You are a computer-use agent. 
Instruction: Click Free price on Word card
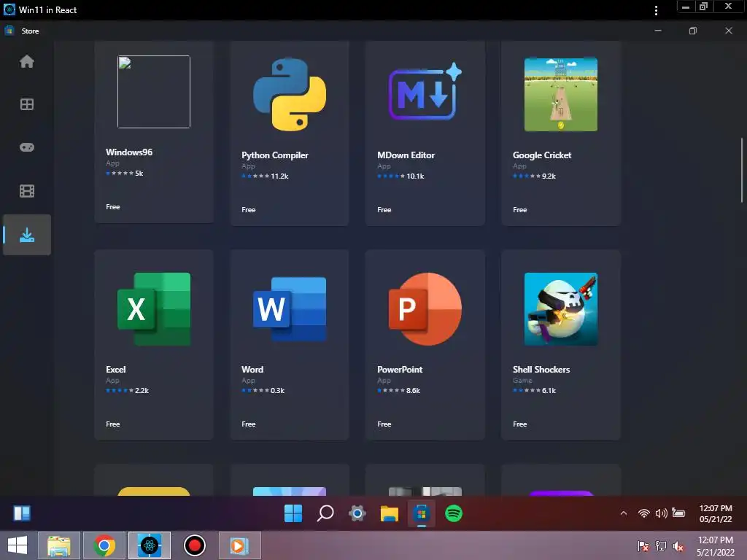tap(249, 424)
